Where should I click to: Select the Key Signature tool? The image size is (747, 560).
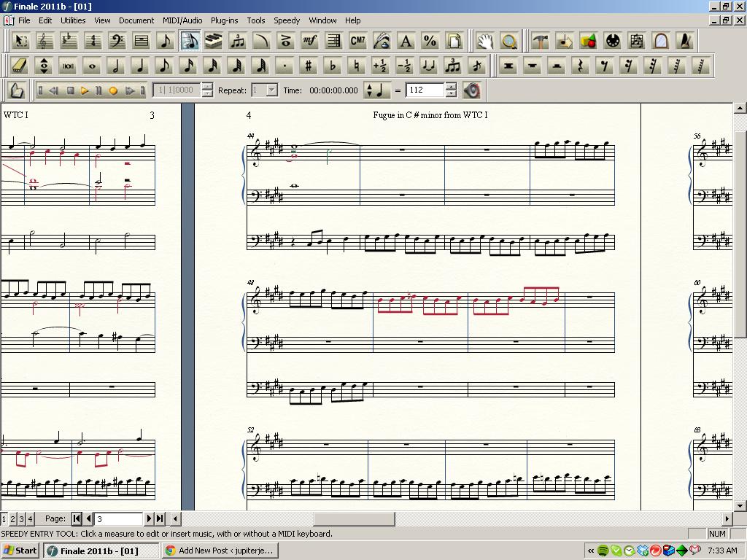pyautogui.click(x=69, y=41)
